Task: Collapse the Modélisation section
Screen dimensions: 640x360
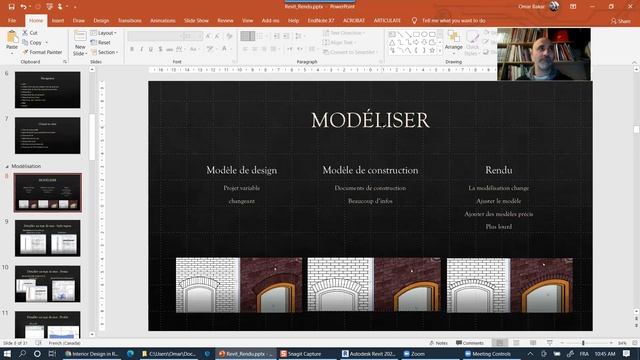Action: (7, 167)
